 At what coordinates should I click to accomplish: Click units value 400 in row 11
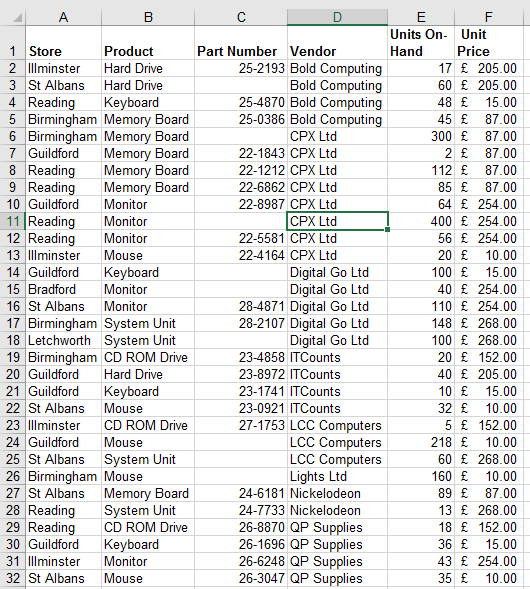point(421,221)
